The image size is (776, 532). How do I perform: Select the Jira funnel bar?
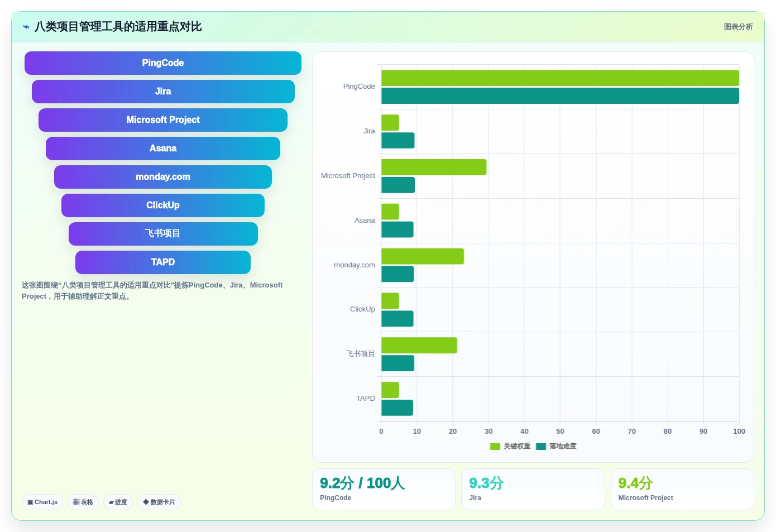pyautogui.click(x=163, y=92)
